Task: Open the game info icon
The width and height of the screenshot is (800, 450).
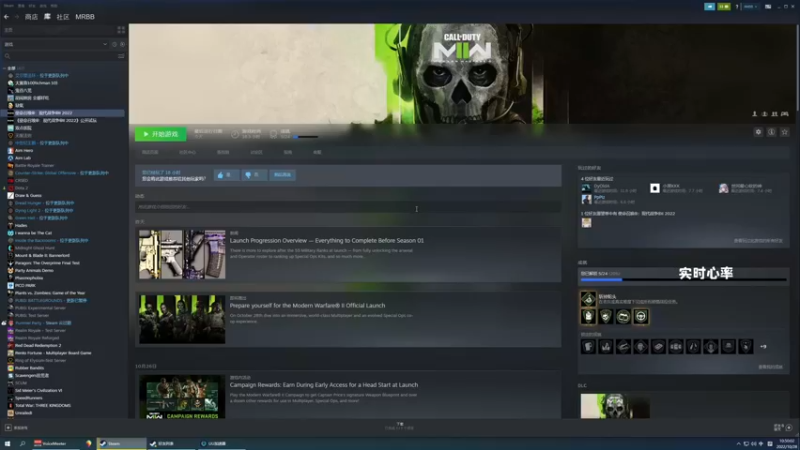Action: tap(771, 132)
